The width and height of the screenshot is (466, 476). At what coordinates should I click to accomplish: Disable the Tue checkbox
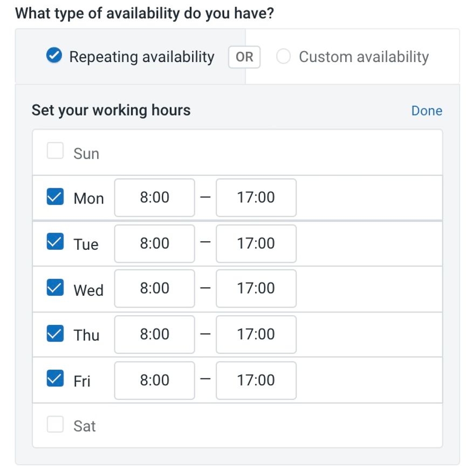[x=55, y=241]
